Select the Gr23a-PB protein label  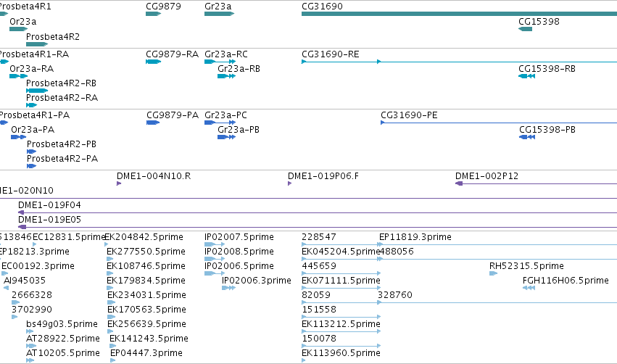click(239, 130)
